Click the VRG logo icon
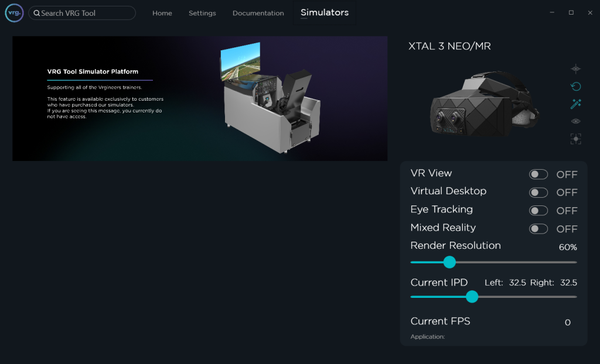 pos(14,13)
